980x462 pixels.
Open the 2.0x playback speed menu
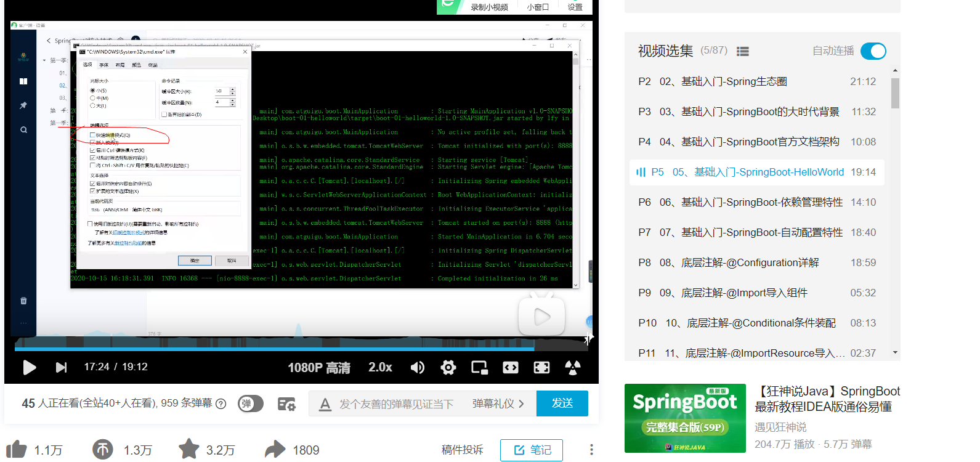tap(380, 367)
